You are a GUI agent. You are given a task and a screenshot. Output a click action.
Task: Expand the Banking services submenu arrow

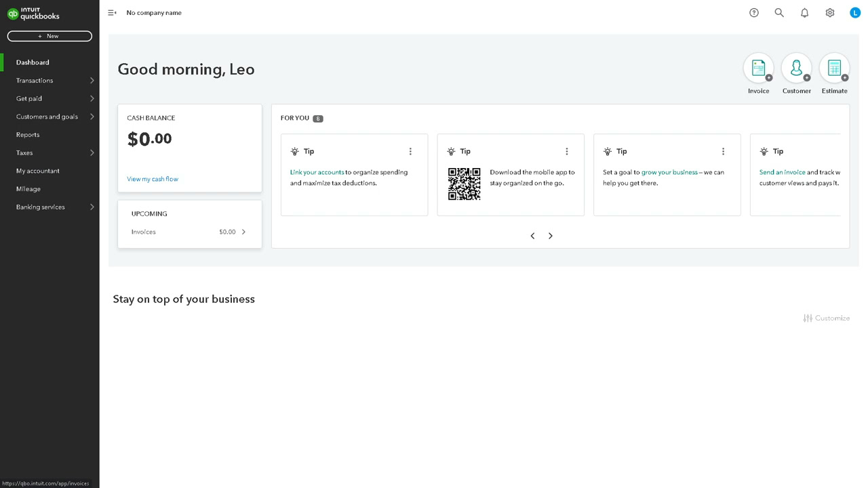coord(92,207)
